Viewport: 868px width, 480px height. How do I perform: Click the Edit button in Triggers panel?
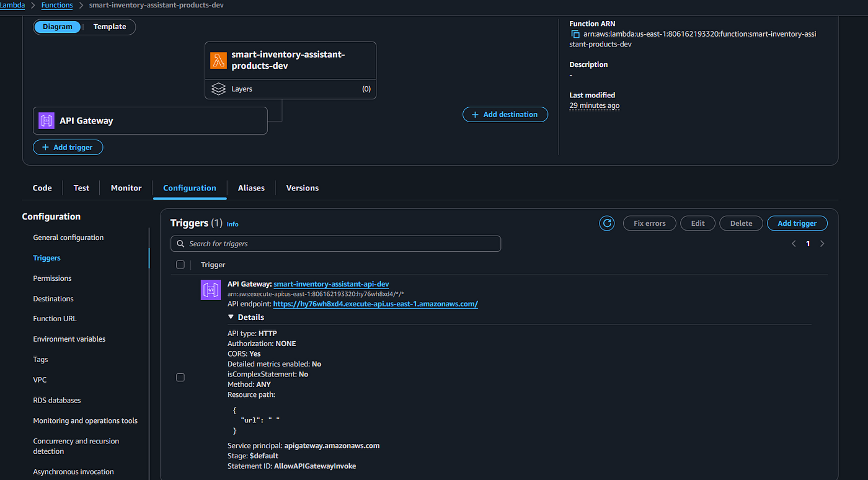pyautogui.click(x=698, y=223)
